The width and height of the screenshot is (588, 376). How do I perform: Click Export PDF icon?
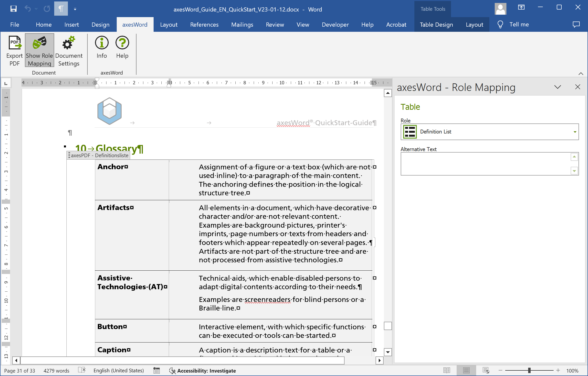click(x=14, y=51)
